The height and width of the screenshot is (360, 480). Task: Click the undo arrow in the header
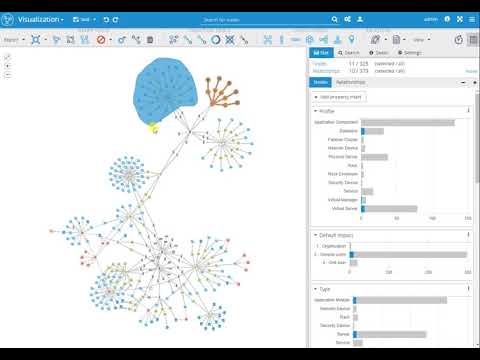pos(106,20)
